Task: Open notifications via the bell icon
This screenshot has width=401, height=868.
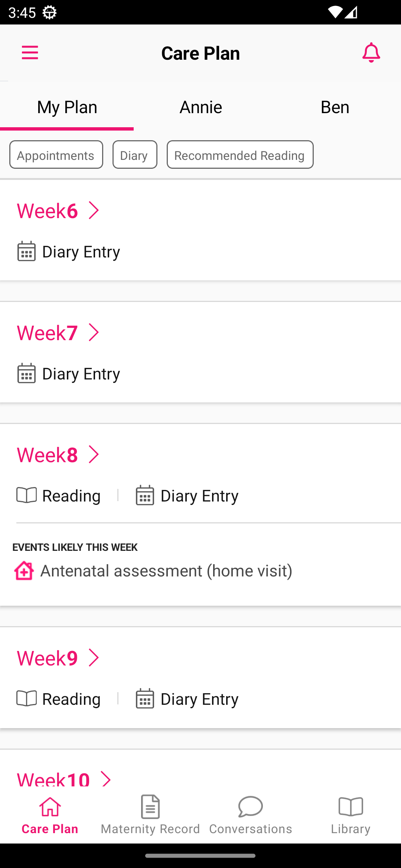Action: point(371,53)
